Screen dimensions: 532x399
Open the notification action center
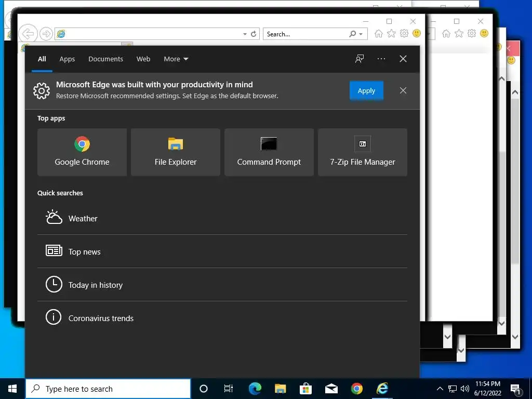tap(515, 389)
